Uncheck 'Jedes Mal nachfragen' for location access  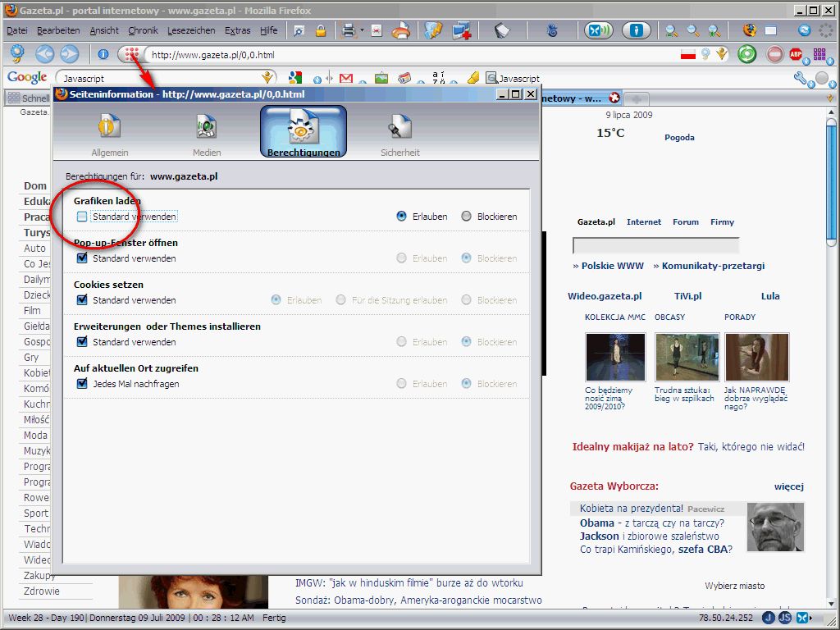click(x=82, y=384)
